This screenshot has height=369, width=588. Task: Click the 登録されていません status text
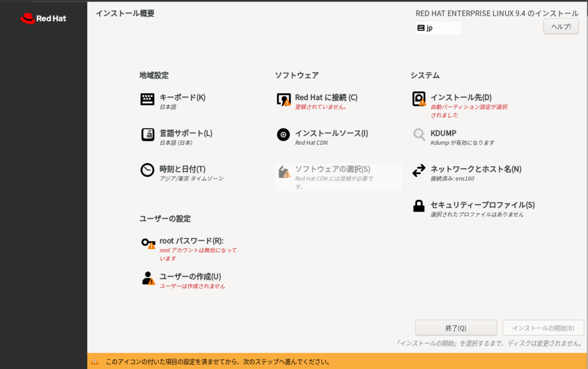click(x=320, y=107)
